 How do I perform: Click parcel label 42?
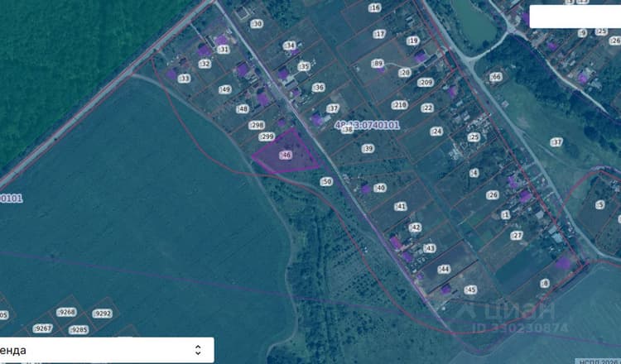point(415,227)
